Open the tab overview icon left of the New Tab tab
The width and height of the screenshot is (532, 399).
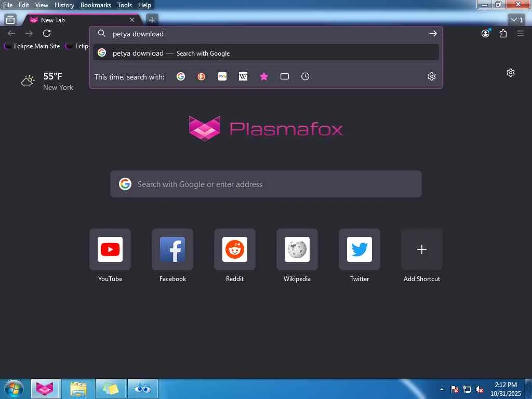tap(10, 20)
